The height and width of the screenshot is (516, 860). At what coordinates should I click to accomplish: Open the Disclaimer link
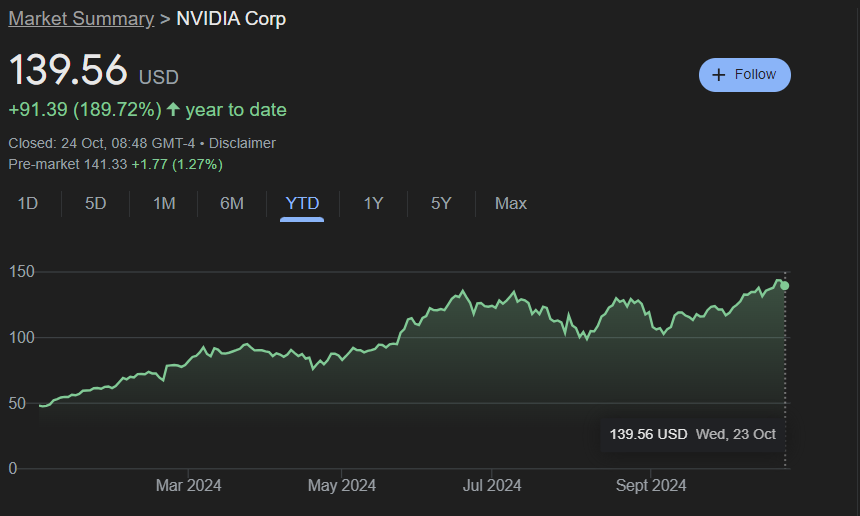[242, 143]
